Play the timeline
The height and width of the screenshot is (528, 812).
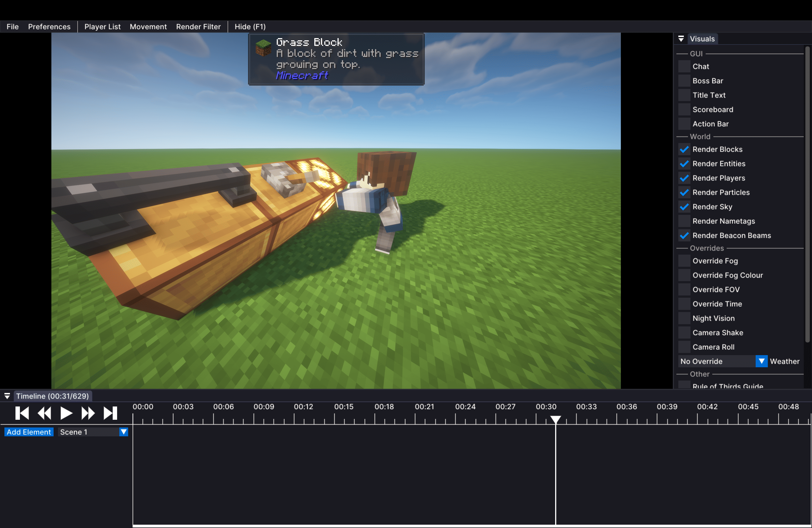click(x=66, y=413)
